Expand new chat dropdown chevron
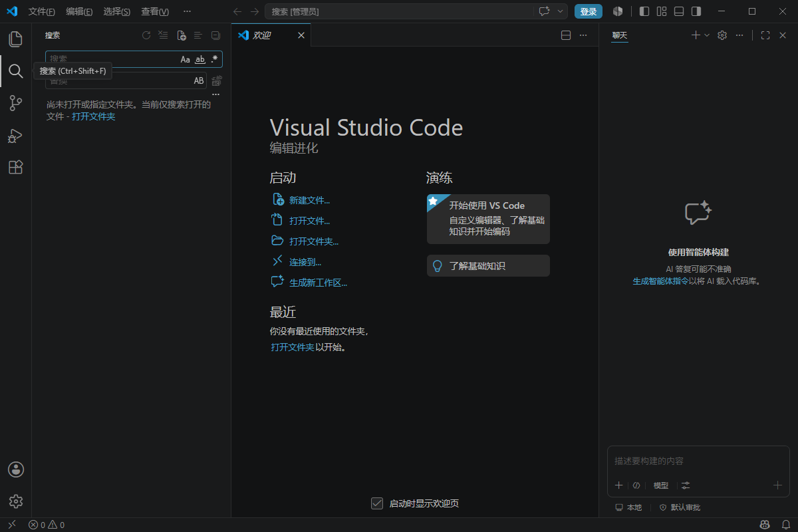Viewport: 798px width, 532px height. [707, 35]
